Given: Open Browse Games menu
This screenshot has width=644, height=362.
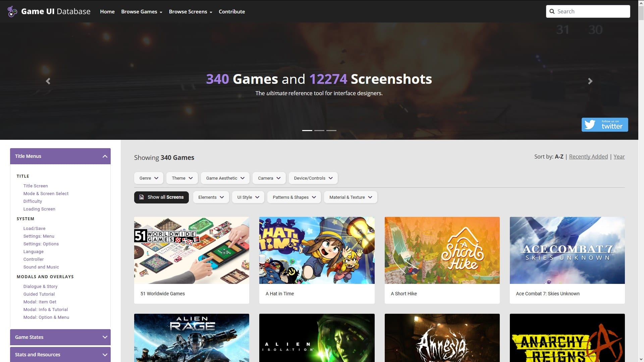Looking at the screenshot, I should click(142, 12).
